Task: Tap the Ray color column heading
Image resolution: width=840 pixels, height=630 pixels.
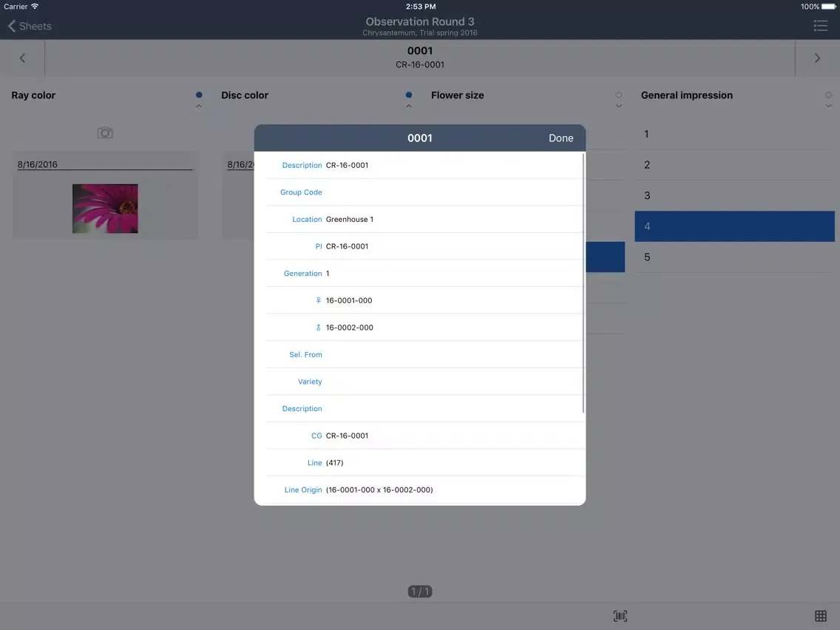Action: pos(33,95)
